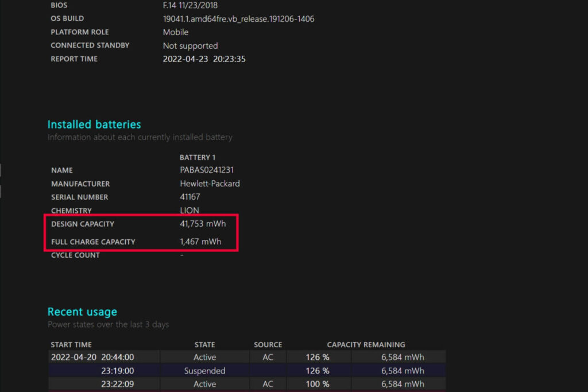588x392 pixels.
Task: Select the PLATFORM ROLE Mobile entry
Action: point(175,32)
